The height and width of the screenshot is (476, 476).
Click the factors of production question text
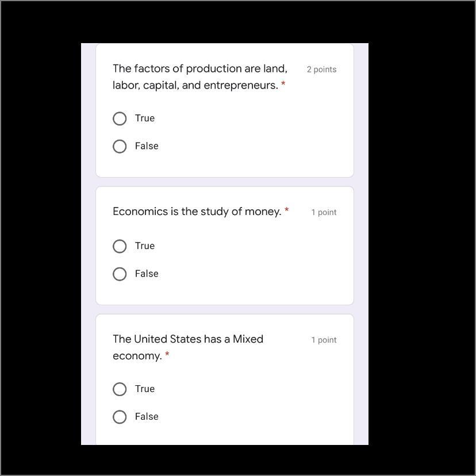pyautogui.click(x=199, y=77)
